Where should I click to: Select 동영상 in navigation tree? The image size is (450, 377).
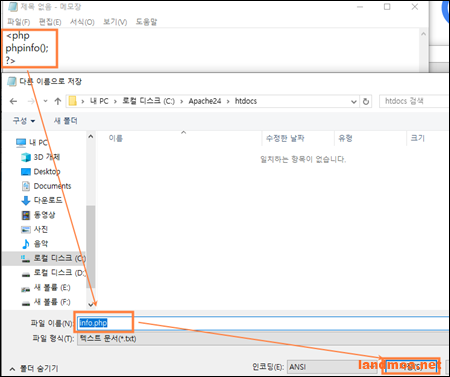pyautogui.click(x=44, y=215)
